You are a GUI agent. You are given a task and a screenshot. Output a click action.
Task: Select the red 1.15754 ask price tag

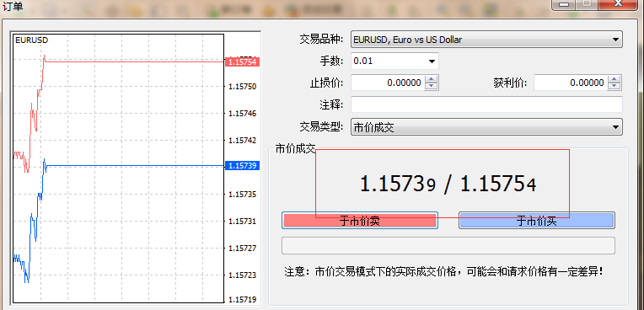click(x=242, y=62)
